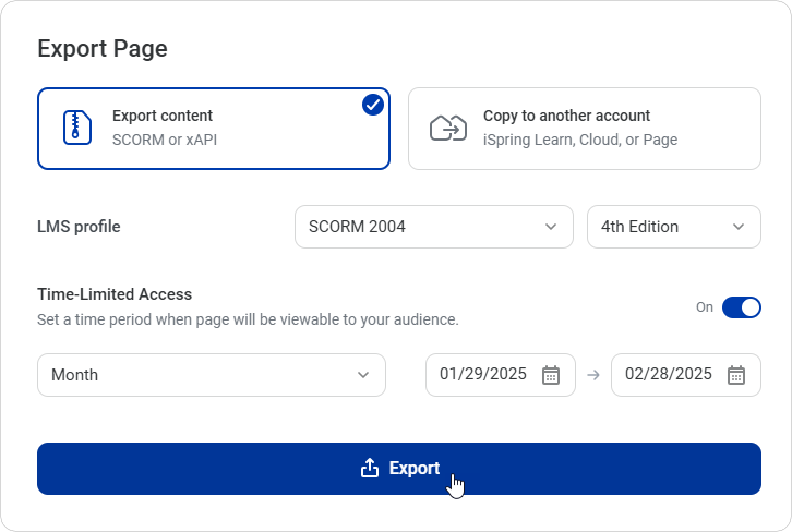Open the Month period dropdown

point(211,375)
